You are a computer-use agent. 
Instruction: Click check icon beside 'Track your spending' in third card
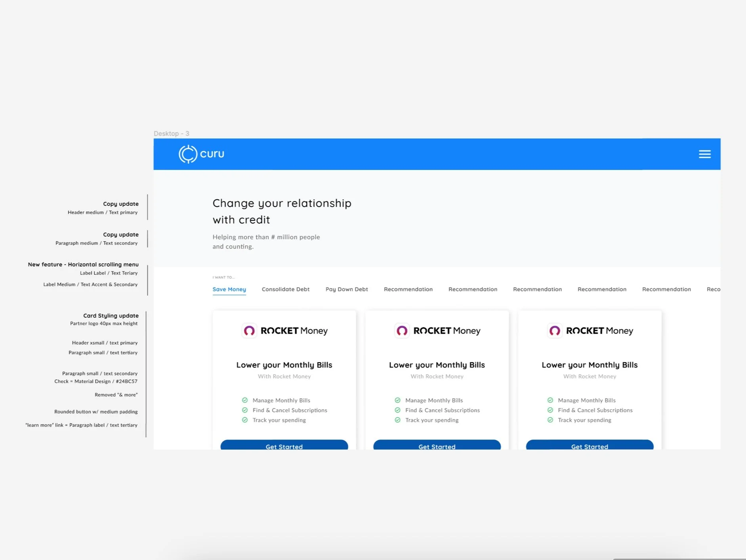pyautogui.click(x=550, y=420)
